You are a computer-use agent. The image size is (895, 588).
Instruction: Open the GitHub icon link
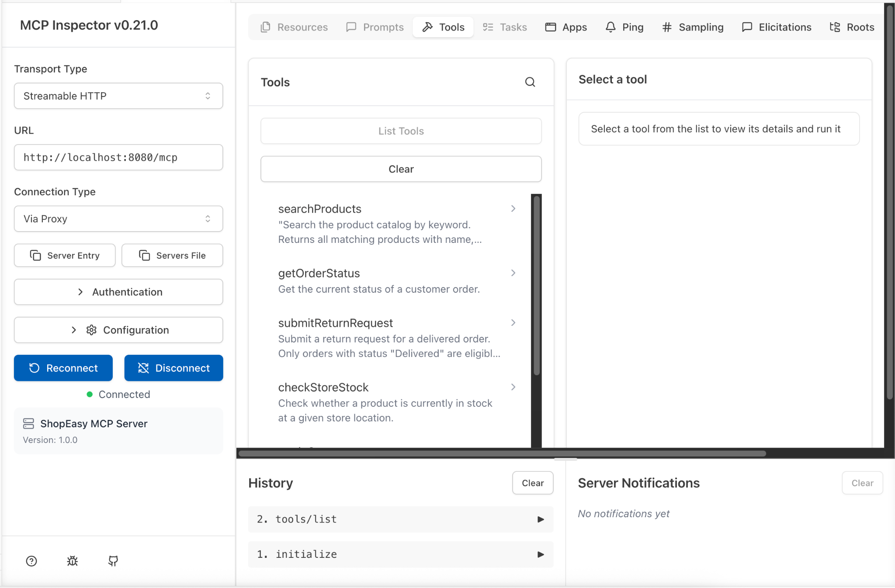(x=113, y=561)
